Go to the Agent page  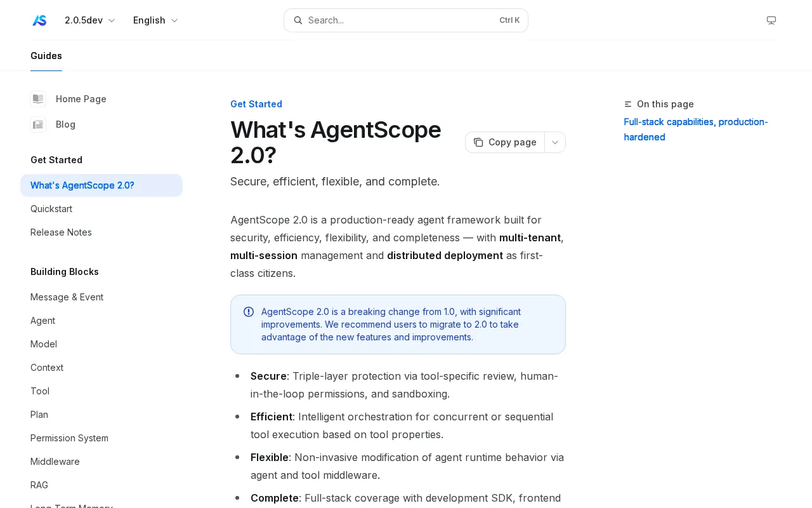coord(101,321)
